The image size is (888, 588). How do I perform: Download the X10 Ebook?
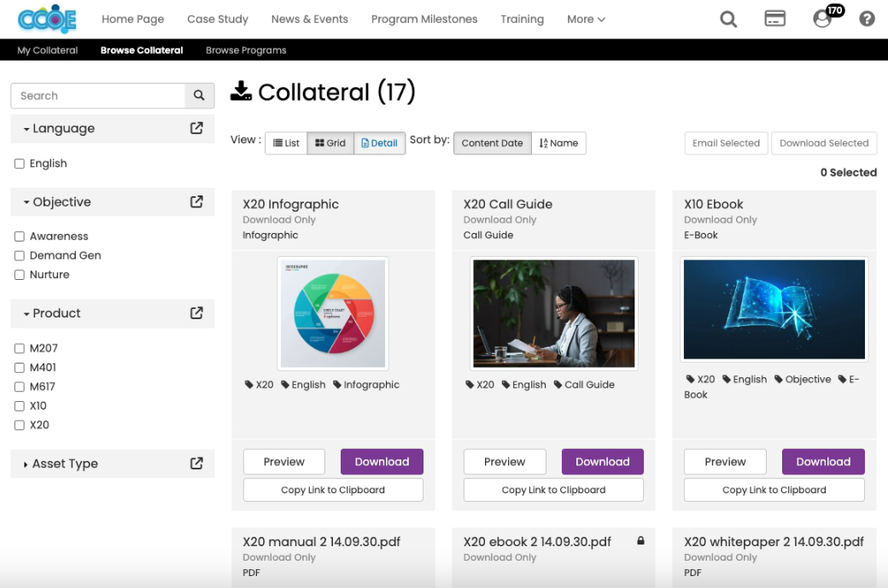coord(822,461)
